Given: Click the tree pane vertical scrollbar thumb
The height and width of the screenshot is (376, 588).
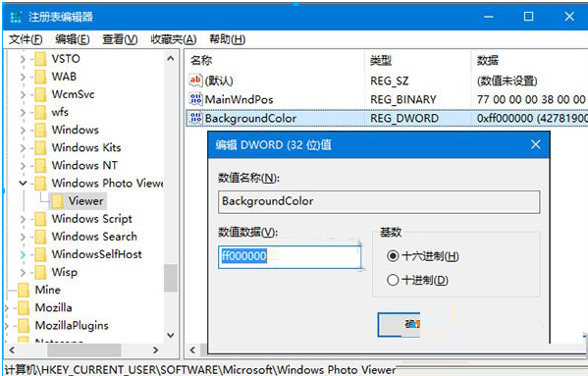Looking at the screenshot, I should (x=170, y=278).
